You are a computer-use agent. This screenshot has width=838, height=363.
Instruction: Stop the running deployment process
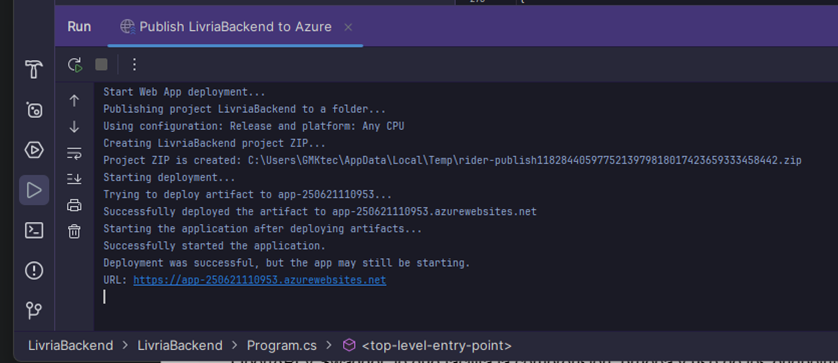[101, 65]
